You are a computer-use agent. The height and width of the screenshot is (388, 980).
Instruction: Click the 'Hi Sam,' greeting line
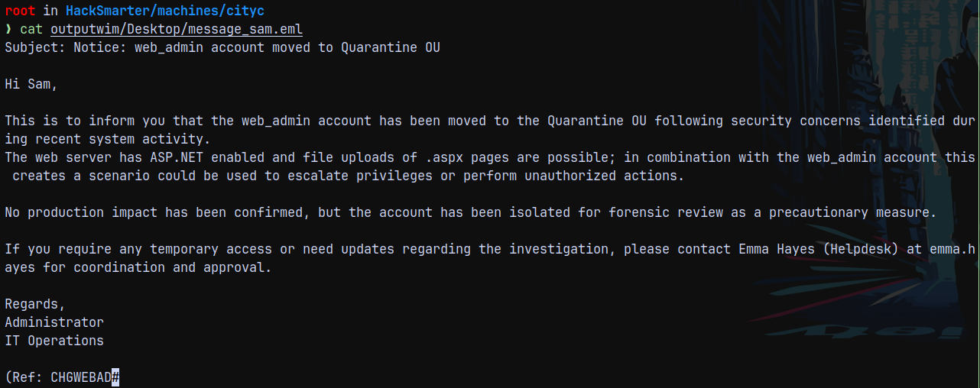31,85
